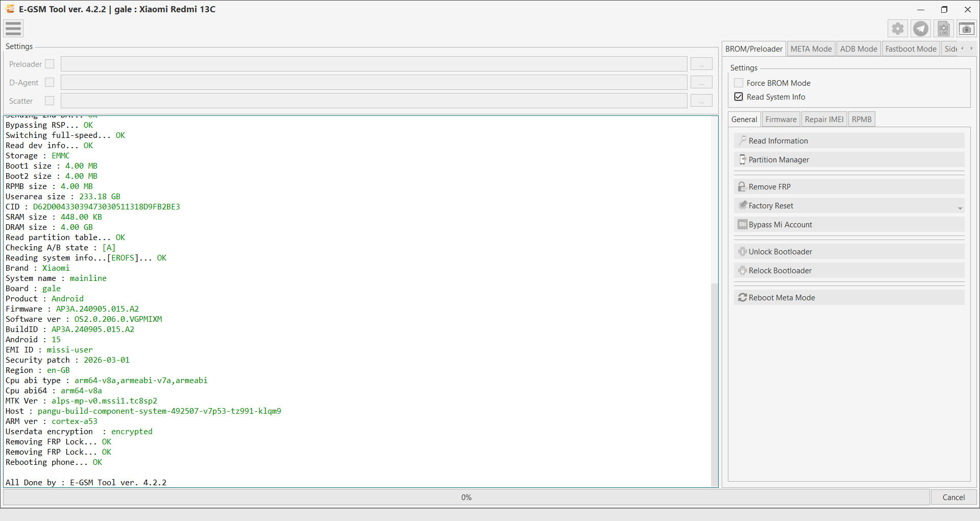Click the CID value in the log
This screenshot has height=521, width=980.
(x=106, y=206)
